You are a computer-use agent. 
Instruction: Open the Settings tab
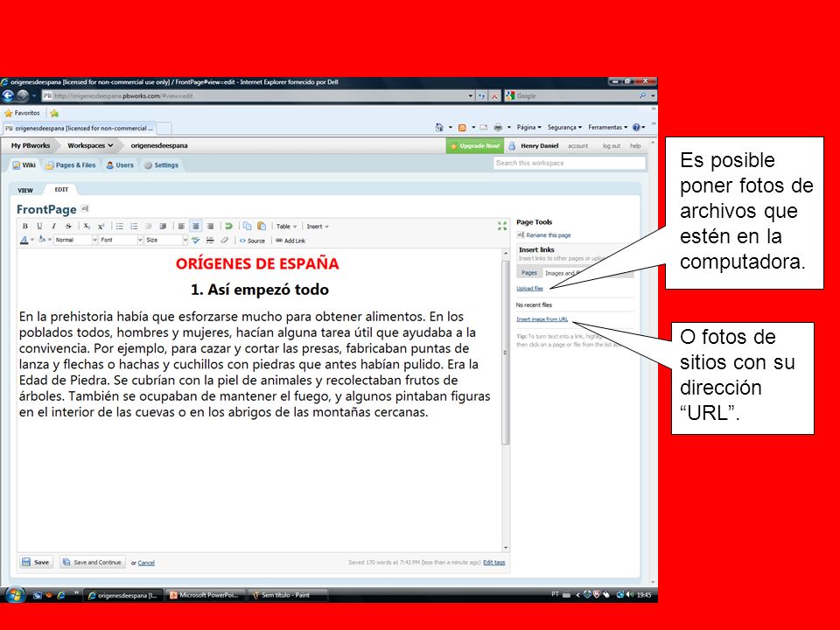(161, 165)
